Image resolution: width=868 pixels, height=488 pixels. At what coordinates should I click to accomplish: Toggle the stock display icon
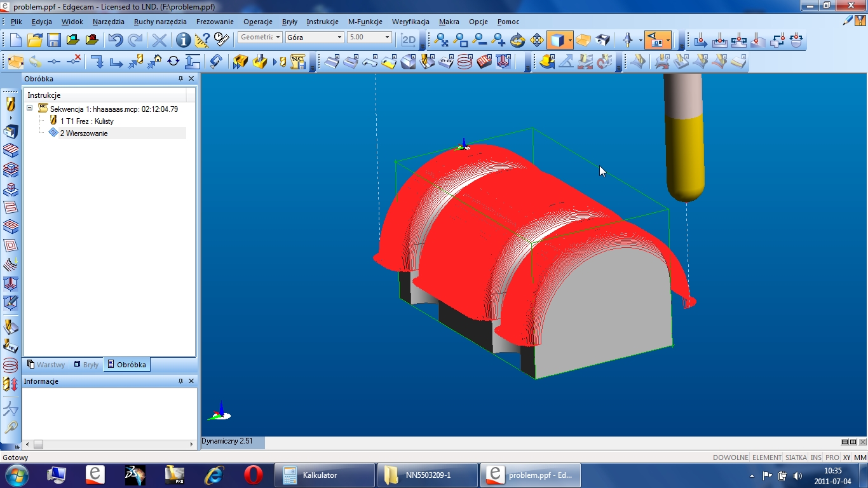583,40
